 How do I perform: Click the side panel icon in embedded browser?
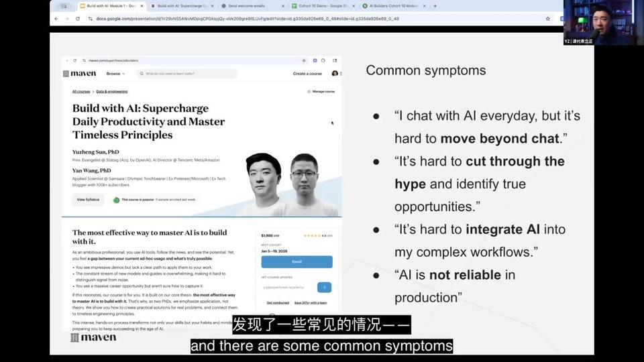pos(335,60)
